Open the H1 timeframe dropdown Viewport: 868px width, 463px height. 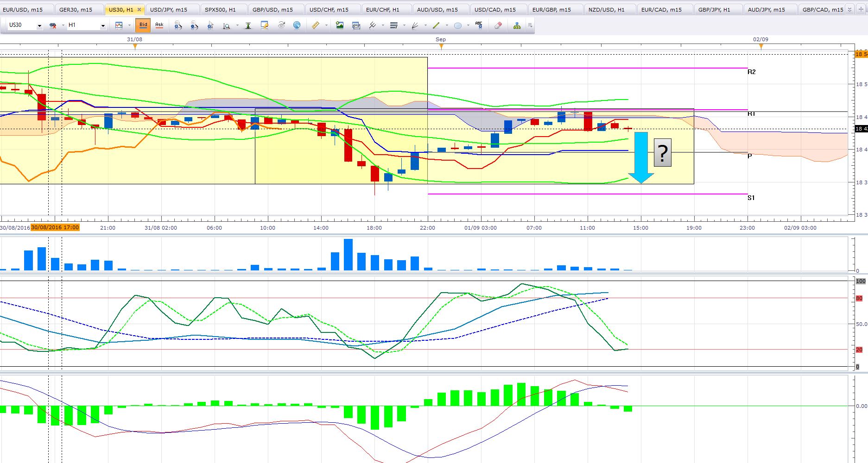103,26
